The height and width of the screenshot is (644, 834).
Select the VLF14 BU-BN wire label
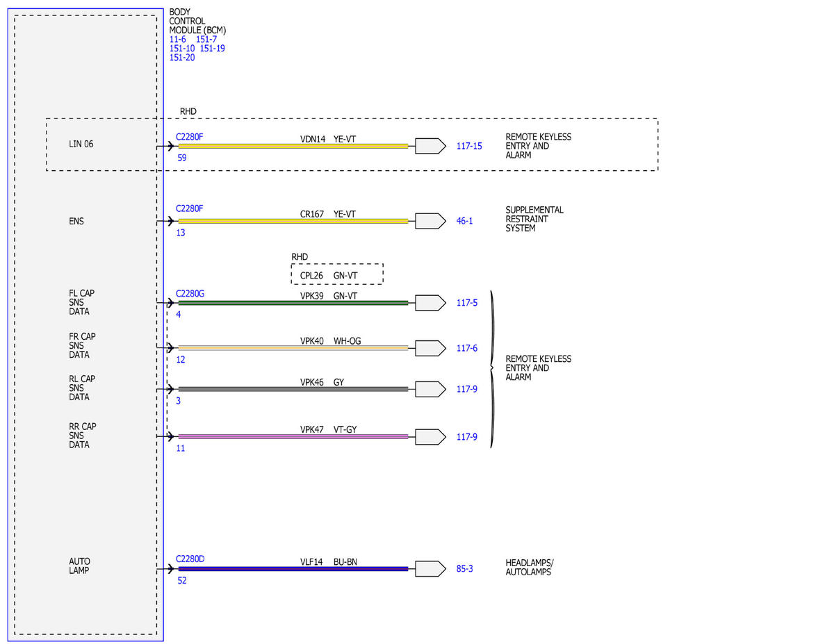[x=329, y=561]
